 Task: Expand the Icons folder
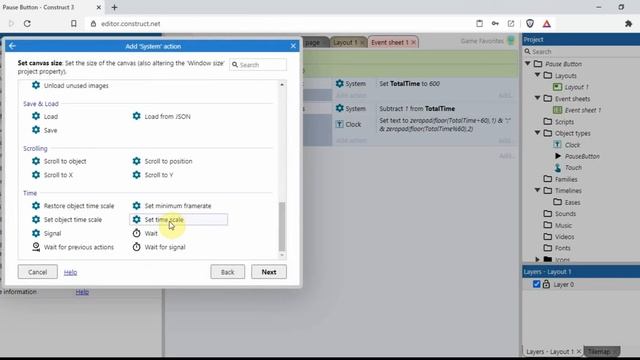point(538,259)
